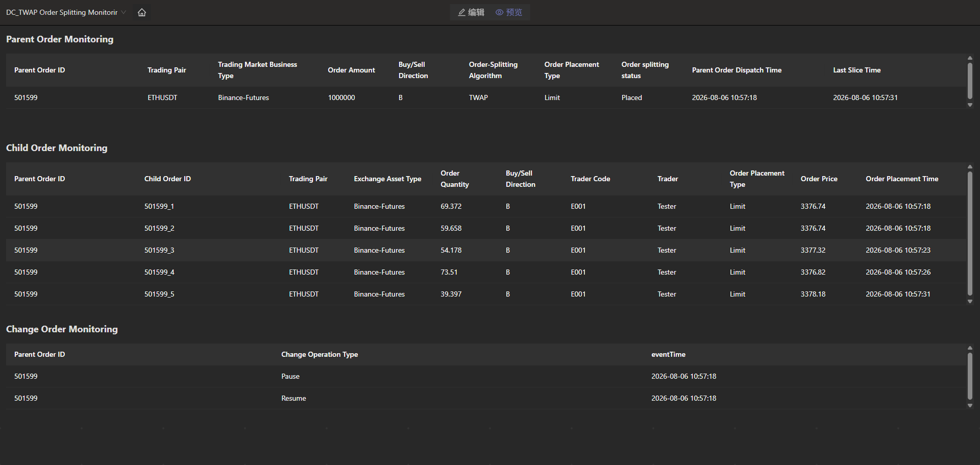Click placement time 10:57:23 in child orders
The width and height of the screenshot is (980, 465).
(898, 250)
